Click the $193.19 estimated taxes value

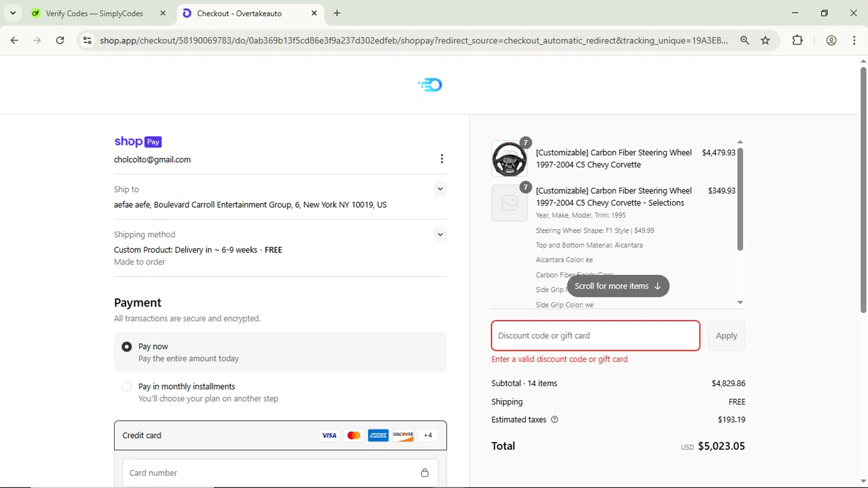coord(731,420)
